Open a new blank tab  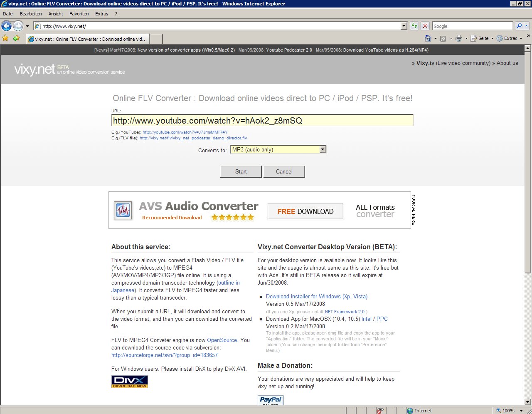tap(156, 39)
